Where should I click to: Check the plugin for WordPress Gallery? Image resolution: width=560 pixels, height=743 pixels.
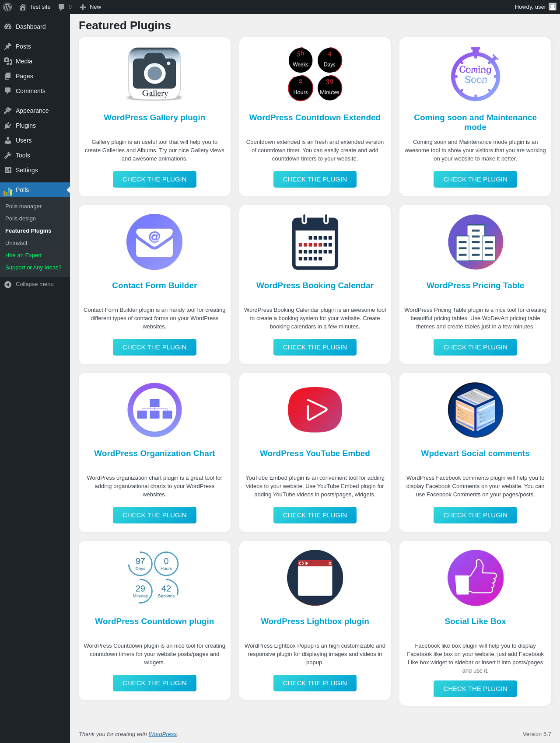pyautogui.click(x=154, y=179)
